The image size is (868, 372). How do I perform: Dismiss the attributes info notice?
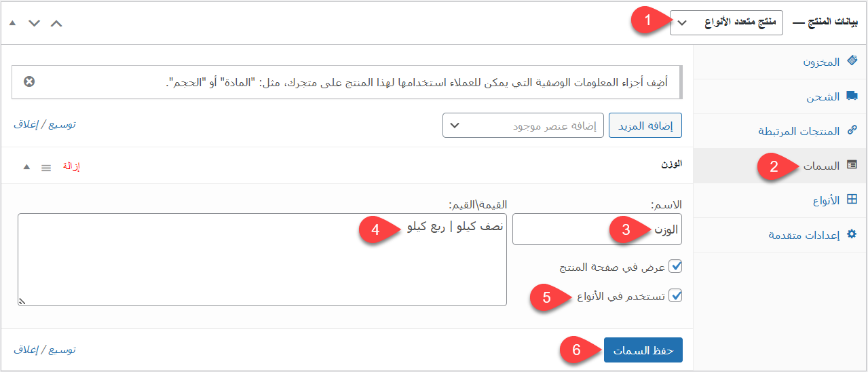coord(29,82)
